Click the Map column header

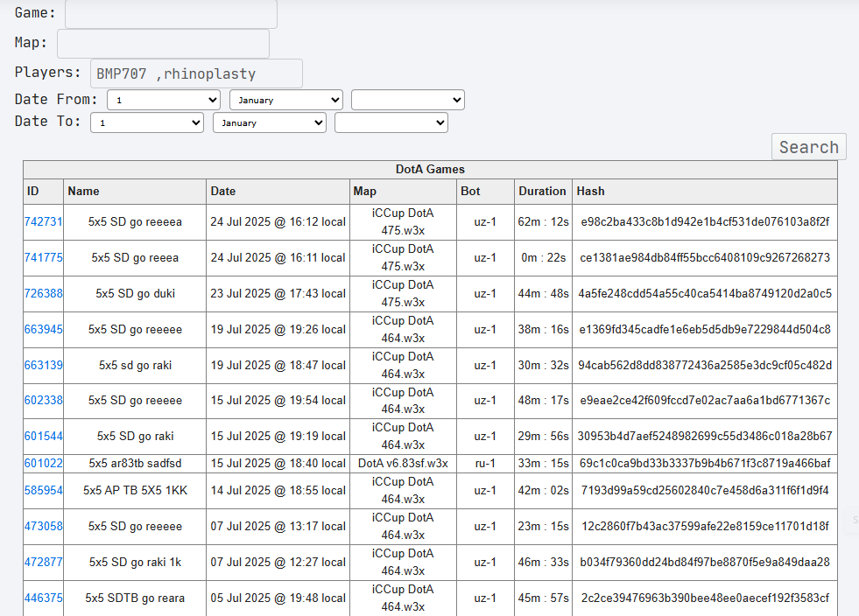pyautogui.click(x=403, y=191)
